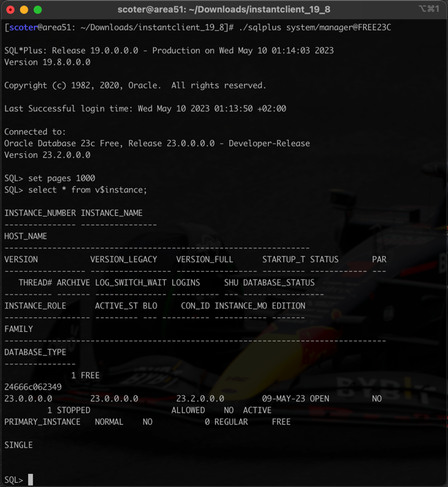Image resolution: width=448 pixels, height=487 pixels.
Task: Click the HOST_NAME column header
Action: click(x=26, y=237)
